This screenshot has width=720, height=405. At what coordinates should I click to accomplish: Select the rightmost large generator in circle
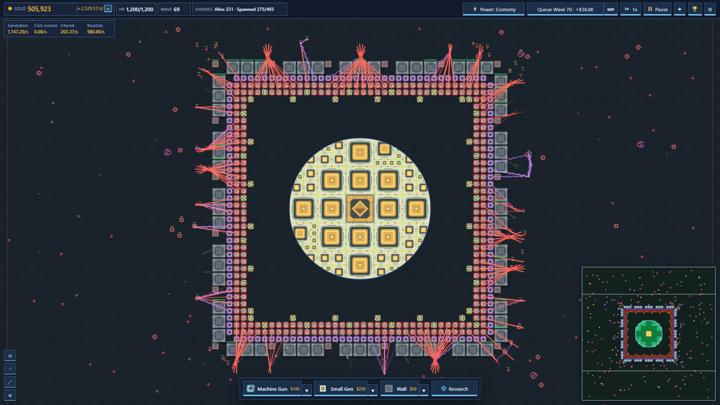coord(416,209)
